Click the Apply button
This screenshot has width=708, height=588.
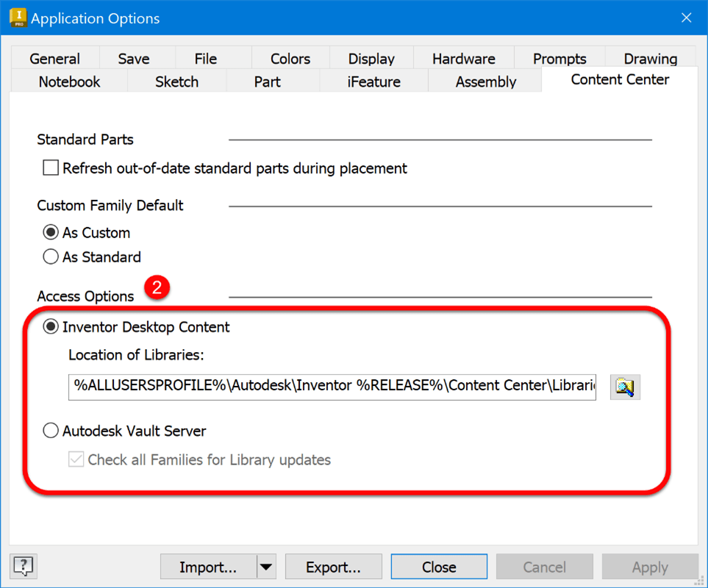click(x=650, y=567)
